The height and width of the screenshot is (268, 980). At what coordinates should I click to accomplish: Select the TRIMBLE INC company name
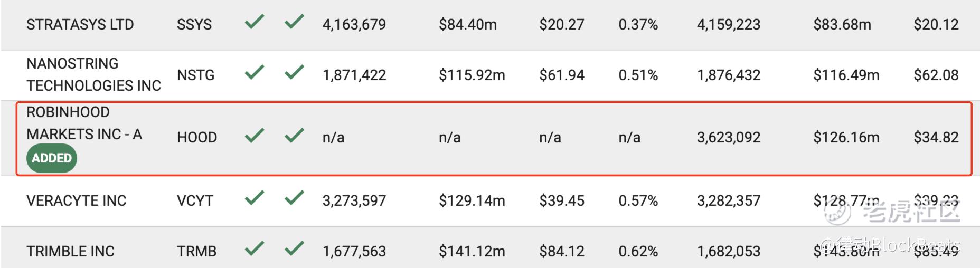[x=71, y=251]
